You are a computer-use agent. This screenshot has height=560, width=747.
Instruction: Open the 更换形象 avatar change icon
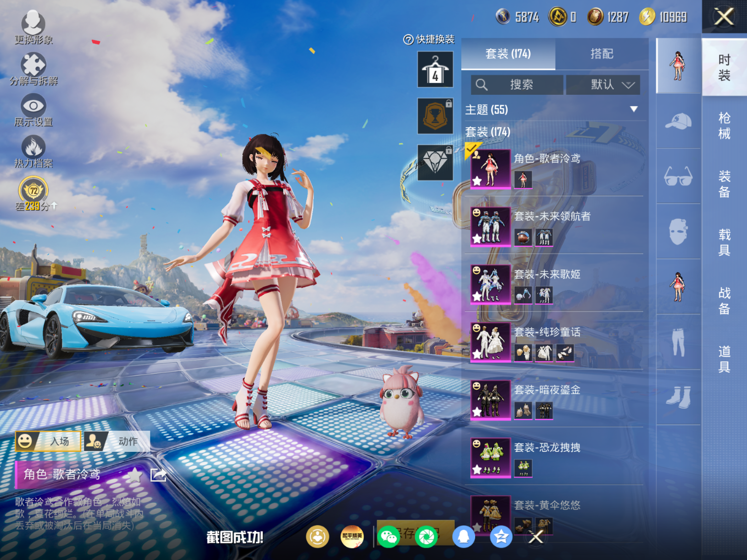pos(33,27)
